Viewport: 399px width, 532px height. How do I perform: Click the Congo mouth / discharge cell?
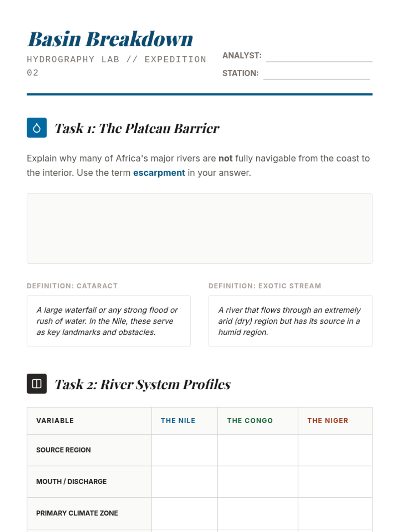[258, 482]
